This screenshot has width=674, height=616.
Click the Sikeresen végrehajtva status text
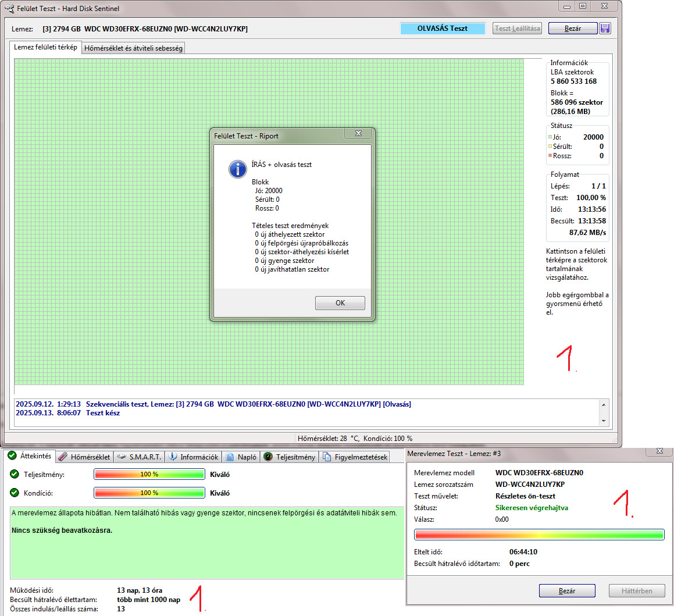tap(532, 508)
